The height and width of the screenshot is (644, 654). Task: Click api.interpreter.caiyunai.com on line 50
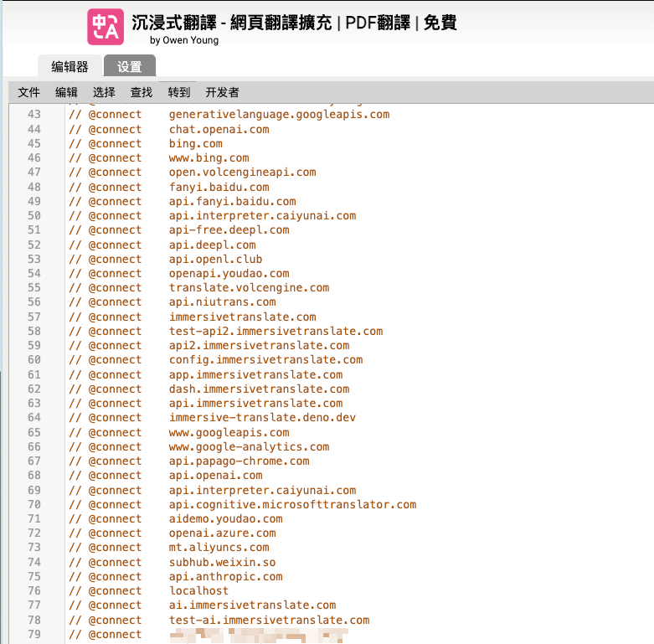(262, 215)
